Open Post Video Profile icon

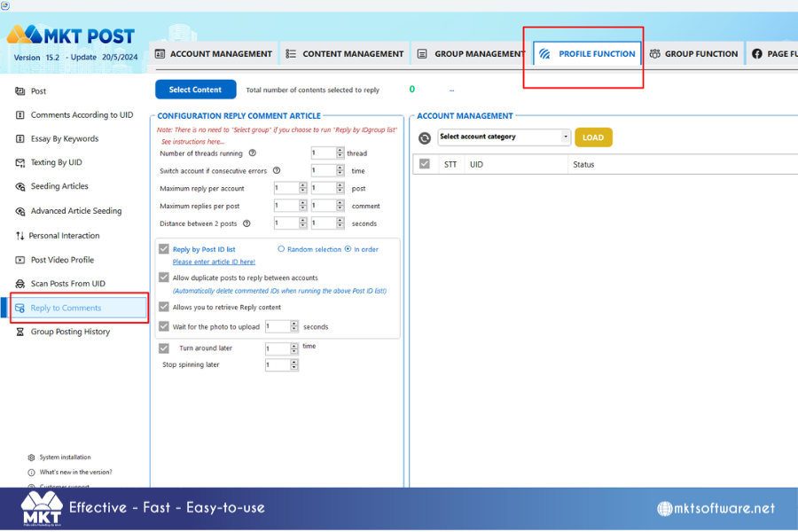pos(20,260)
